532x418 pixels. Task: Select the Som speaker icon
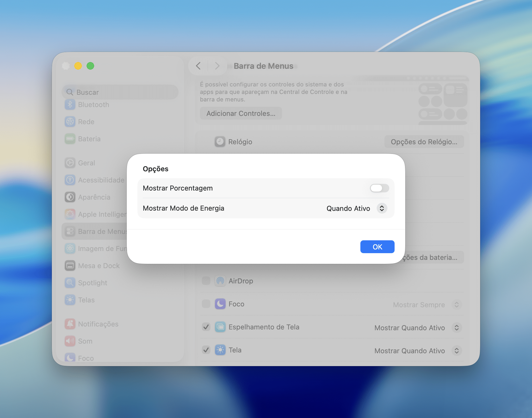click(x=70, y=341)
